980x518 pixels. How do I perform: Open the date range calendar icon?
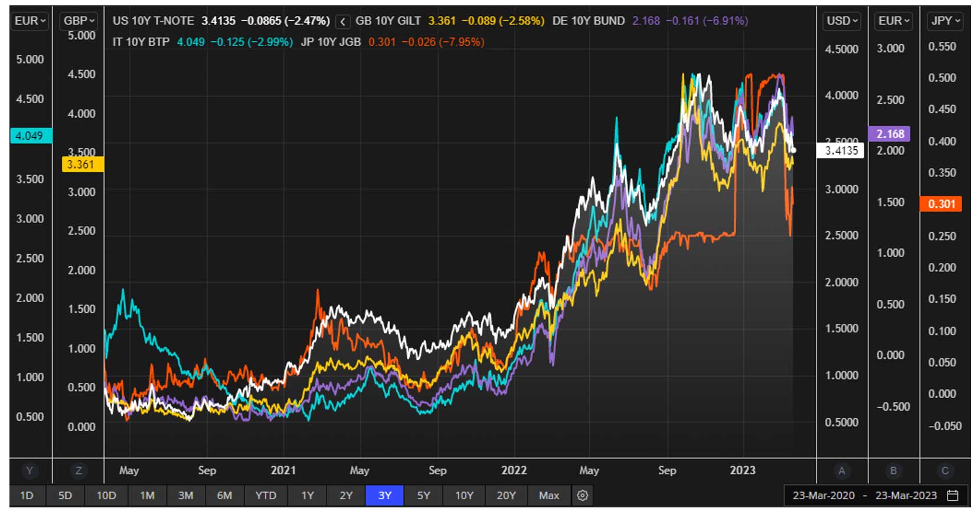point(952,496)
